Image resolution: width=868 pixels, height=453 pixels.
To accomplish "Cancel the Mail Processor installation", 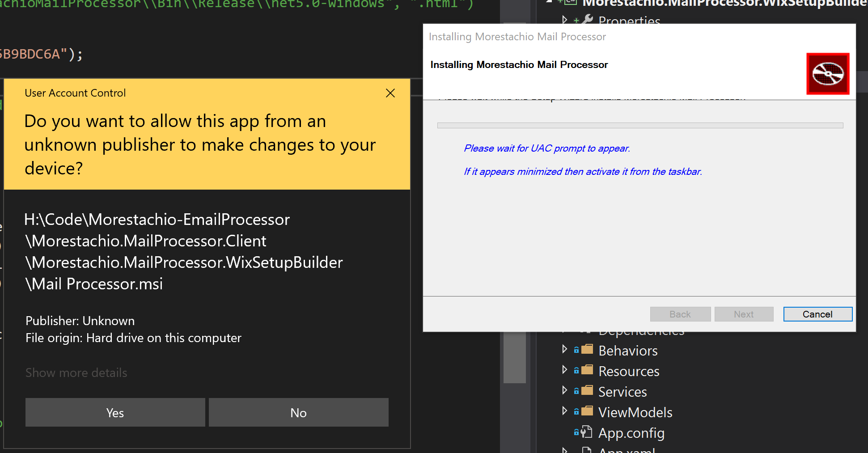I will pos(817,314).
